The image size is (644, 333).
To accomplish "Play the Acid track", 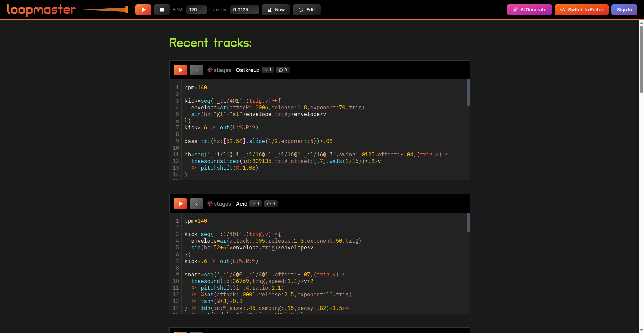I will pos(180,204).
